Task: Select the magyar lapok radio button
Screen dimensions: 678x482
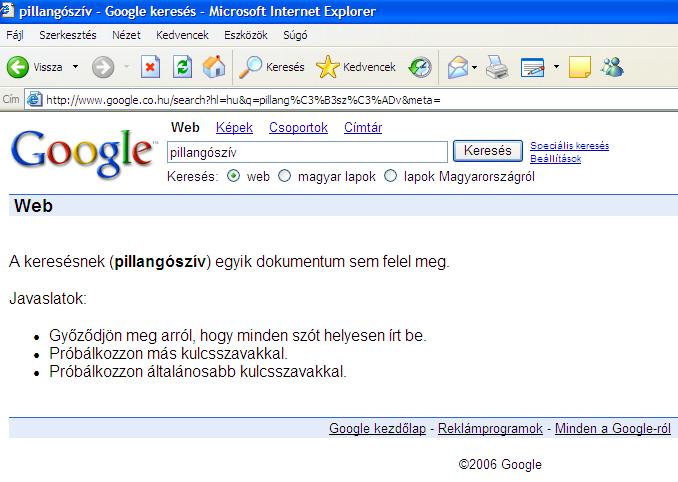Action: click(284, 176)
